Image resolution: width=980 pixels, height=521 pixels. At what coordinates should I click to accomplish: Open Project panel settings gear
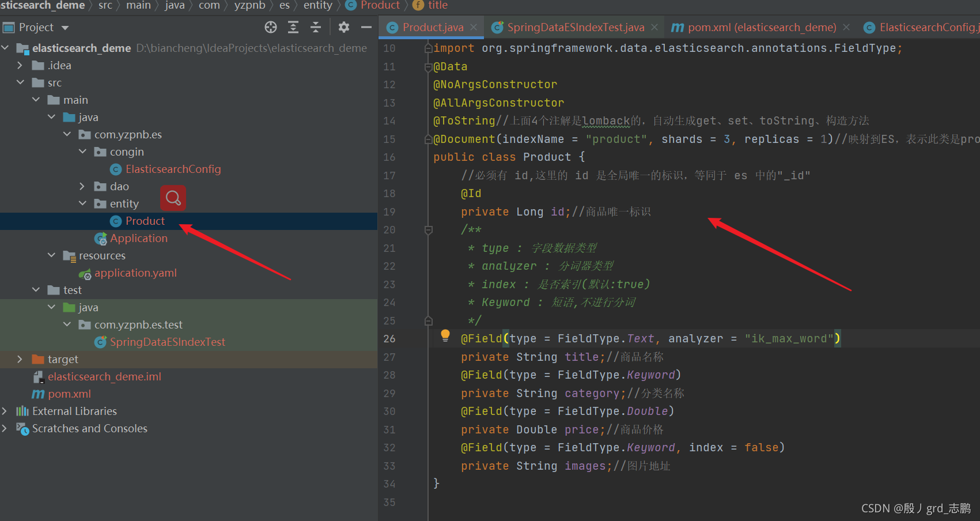(344, 27)
